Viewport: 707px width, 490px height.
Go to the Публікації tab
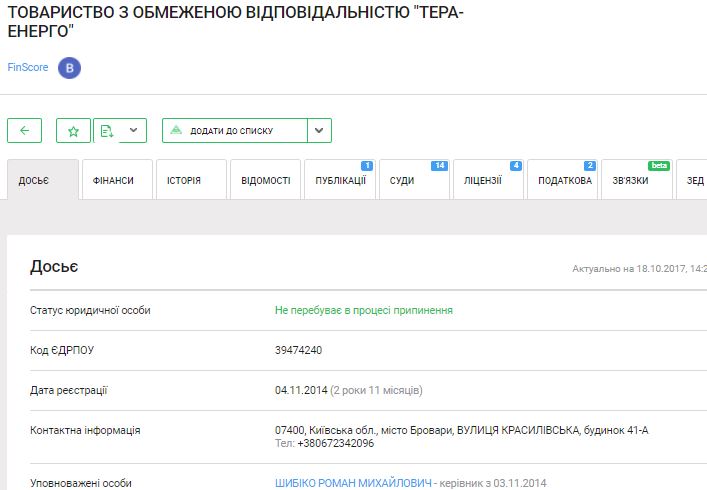tap(340, 181)
